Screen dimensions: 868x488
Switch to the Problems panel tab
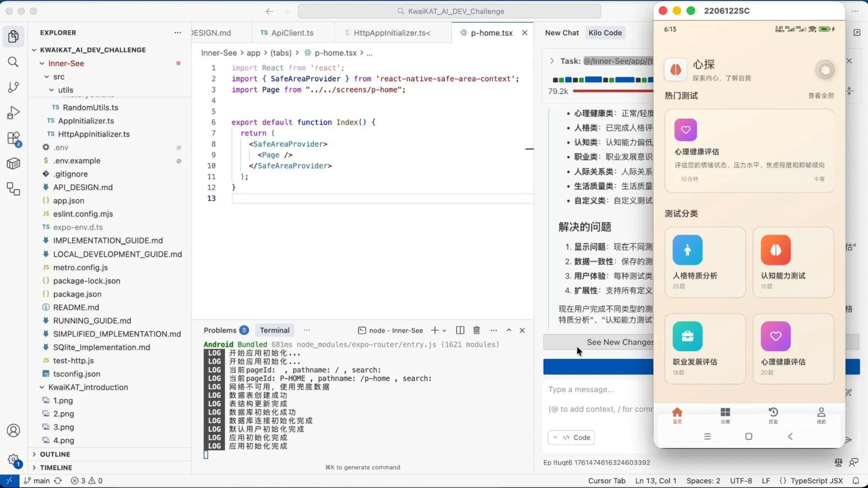(226, 330)
